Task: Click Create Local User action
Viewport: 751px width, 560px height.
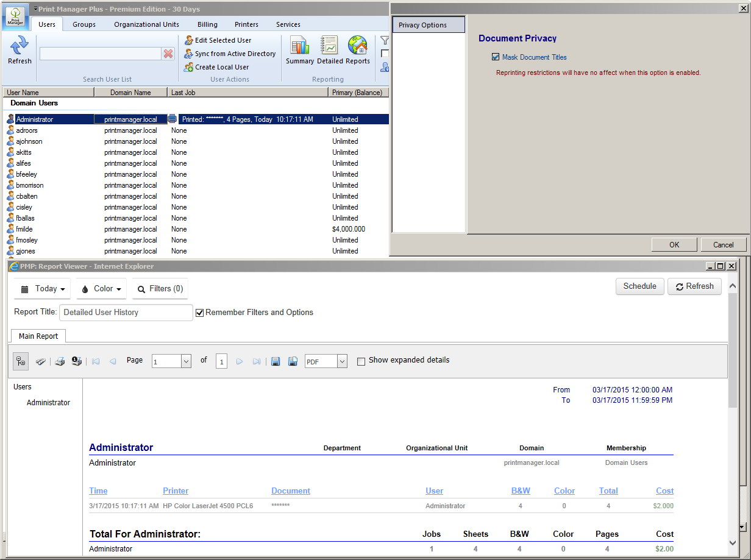Action: pyautogui.click(x=216, y=67)
